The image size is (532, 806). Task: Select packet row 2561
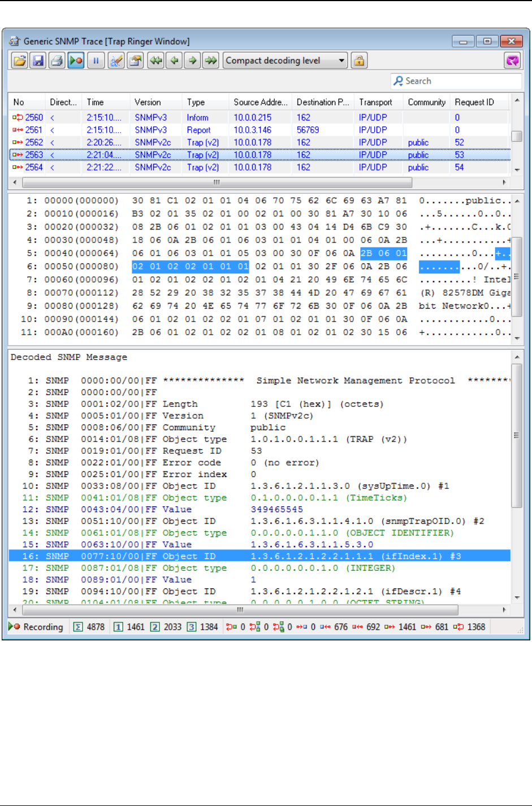(x=259, y=130)
